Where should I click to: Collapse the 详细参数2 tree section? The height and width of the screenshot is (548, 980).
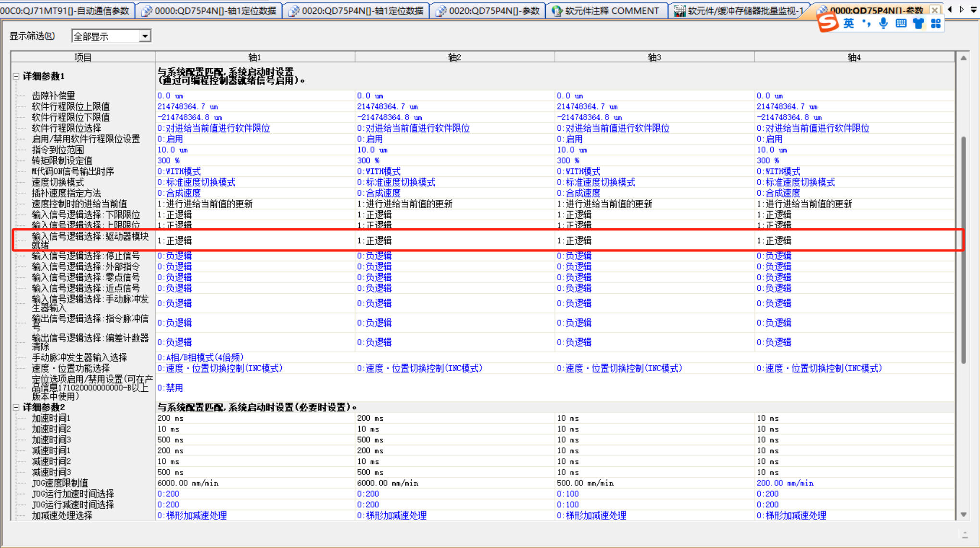(16, 407)
